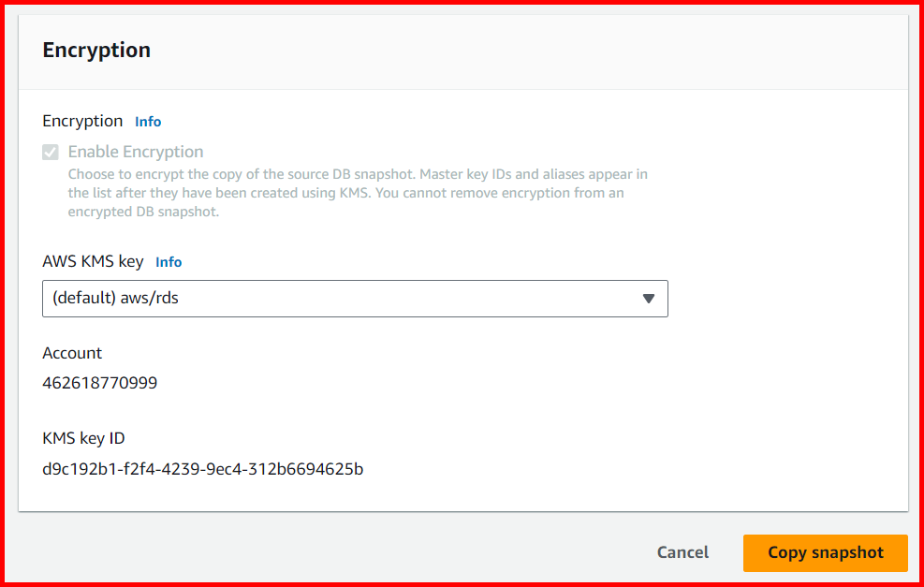This screenshot has width=924, height=587.
Task: Select the account number 462618770999
Action: coord(99,382)
